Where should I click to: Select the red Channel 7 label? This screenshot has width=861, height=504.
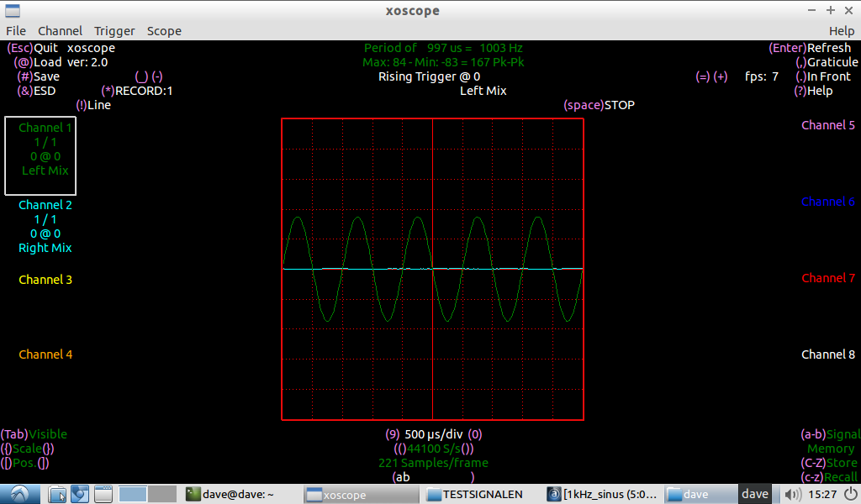[x=828, y=278]
